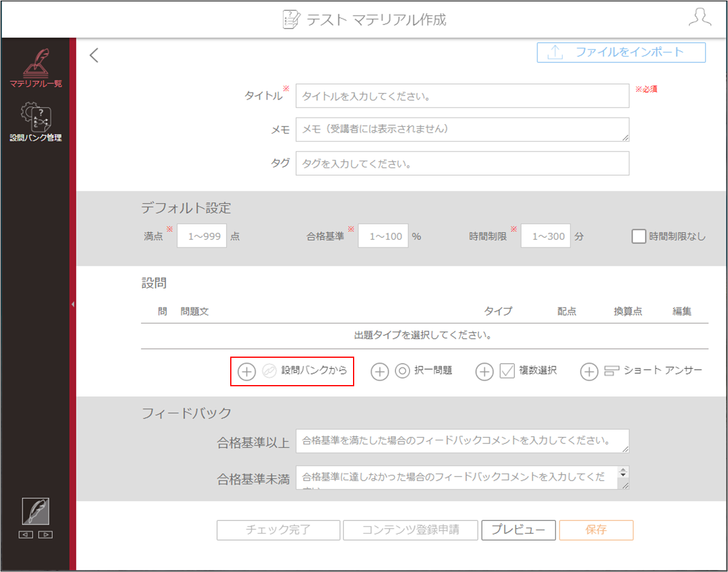
Task: Focus the 合格基準以上 feedback comment box
Action: click(462, 441)
